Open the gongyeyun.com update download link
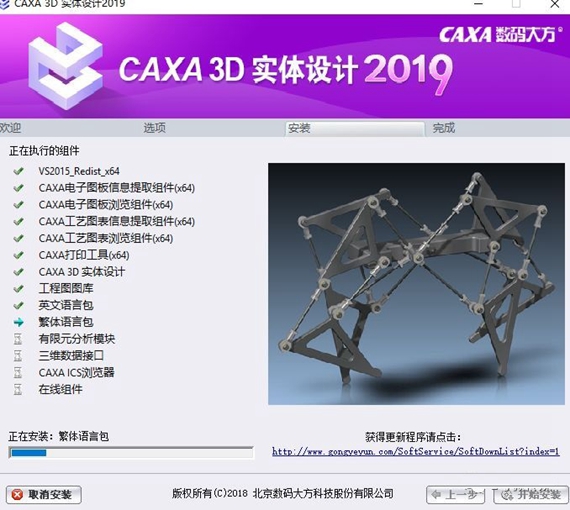The width and height of the screenshot is (570, 510). [x=416, y=452]
